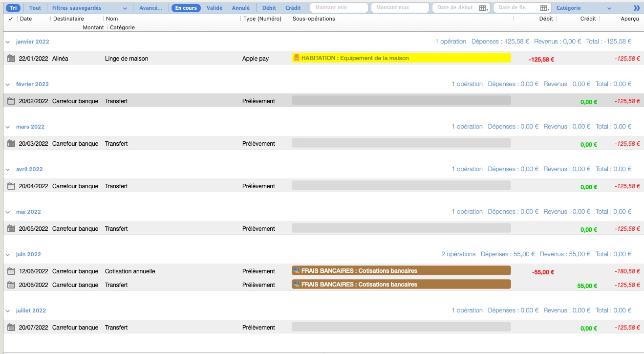Viewport: 644px width, 354px height.
Task: Toggle the Crédit filter
Action: pos(293,8)
